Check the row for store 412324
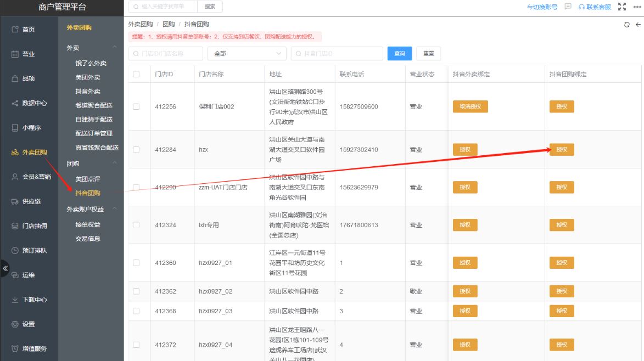The width and height of the screenshot is (644, 361). point(136,225)
